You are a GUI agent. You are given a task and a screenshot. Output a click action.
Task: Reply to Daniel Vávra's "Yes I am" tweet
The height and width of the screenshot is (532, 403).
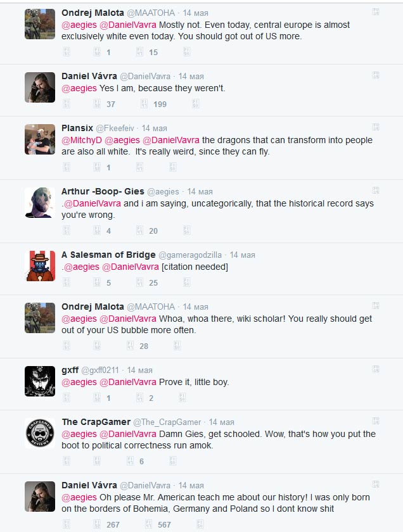pyautogui.click(x=67, y=104)
